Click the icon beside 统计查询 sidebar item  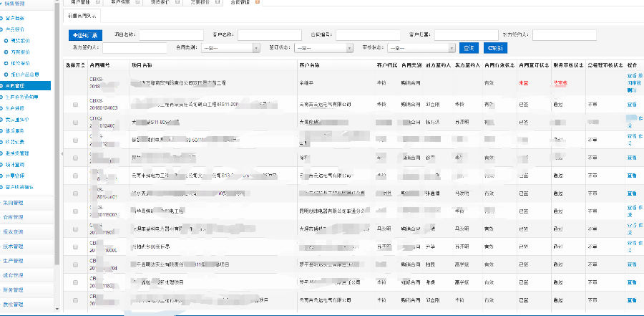(1, 164)
